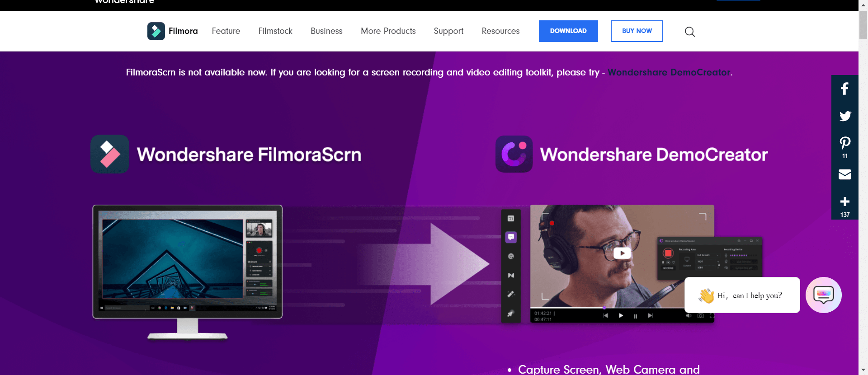Select the cursor effects icon in DemoCreator sidebar

(511, 313)
